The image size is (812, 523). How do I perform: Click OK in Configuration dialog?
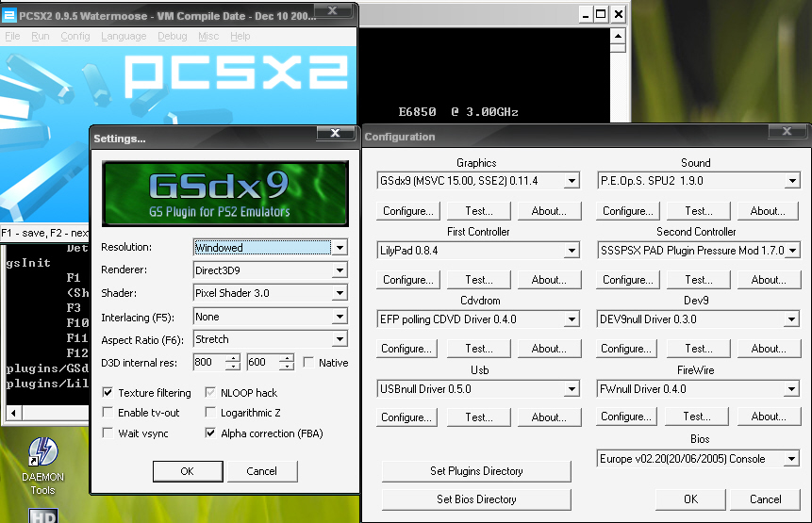pyautogui.click(x=691, y=499)
